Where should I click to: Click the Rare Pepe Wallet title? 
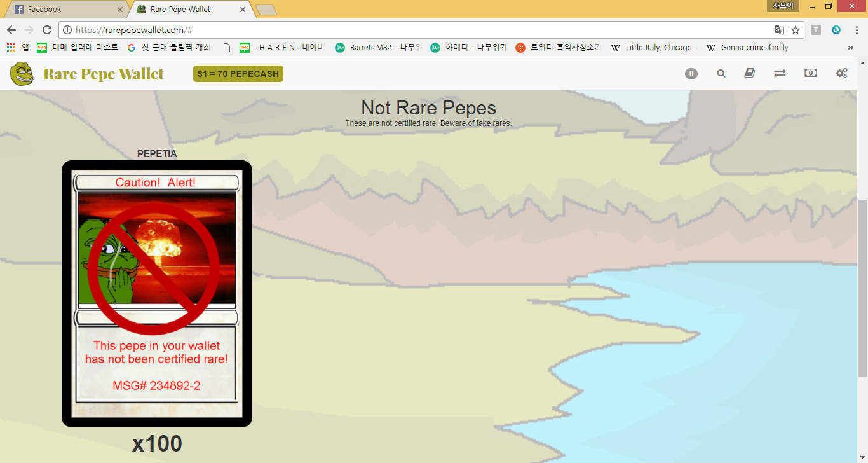coord(104,74)
